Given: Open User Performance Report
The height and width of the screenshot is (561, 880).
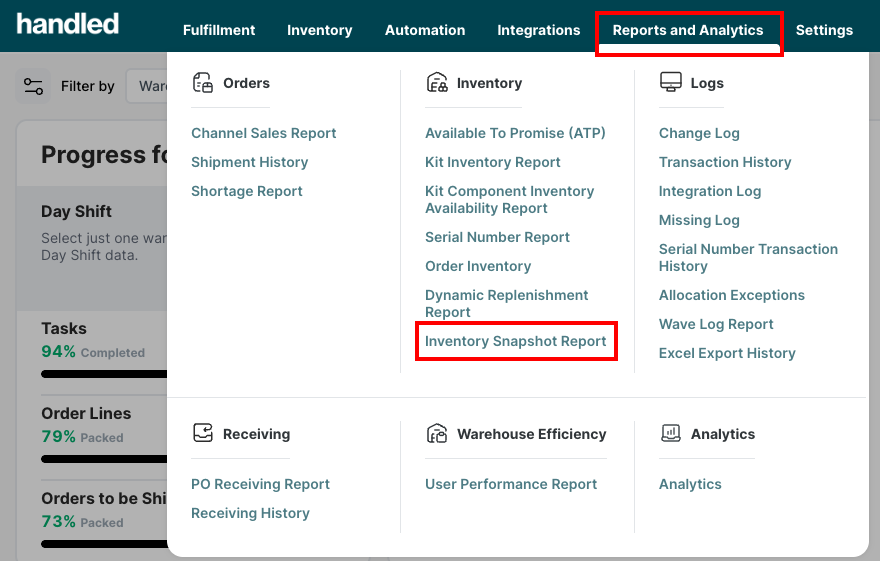Looking at the screenshot, I should click(511, 484).
